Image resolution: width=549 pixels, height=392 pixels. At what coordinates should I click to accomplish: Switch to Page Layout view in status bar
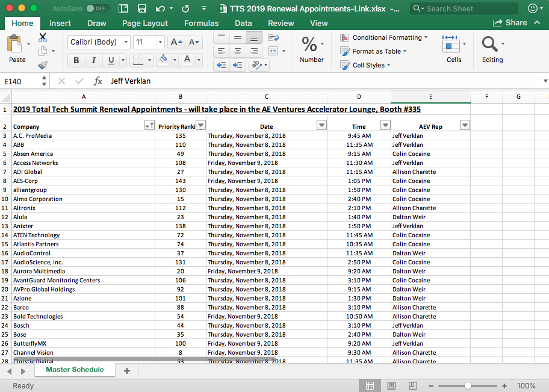pyautogui.click(x=391, y=386)
